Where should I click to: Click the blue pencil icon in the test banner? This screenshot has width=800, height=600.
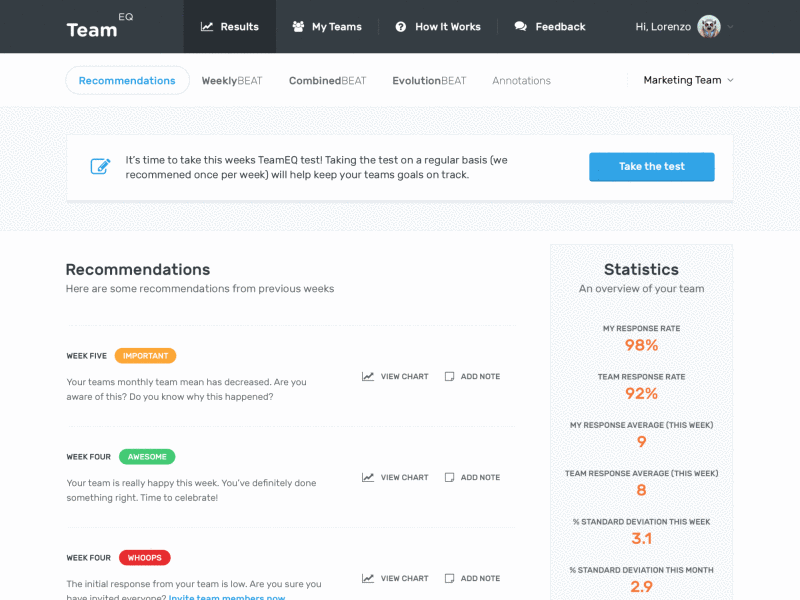[x=100, y=166]
